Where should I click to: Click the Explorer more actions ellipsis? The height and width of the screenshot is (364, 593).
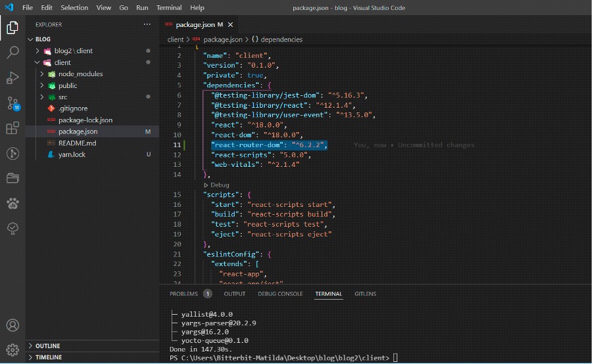pyautogui.click(x=147, y=24)
